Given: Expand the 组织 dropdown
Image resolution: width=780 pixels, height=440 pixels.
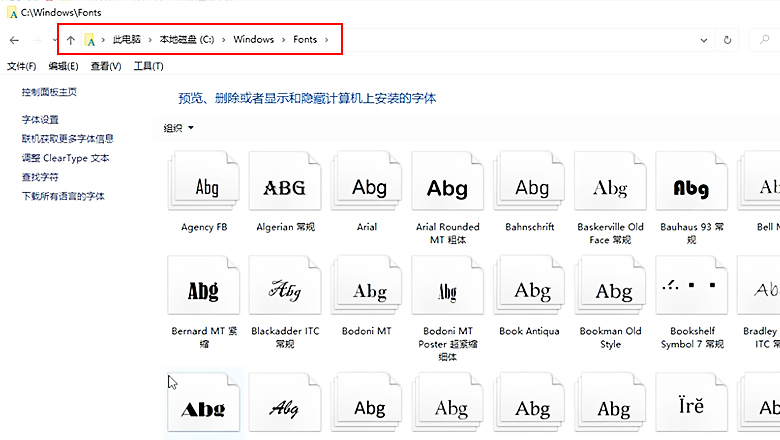Looking at the screenshot, I should click(x=179, y=128).
